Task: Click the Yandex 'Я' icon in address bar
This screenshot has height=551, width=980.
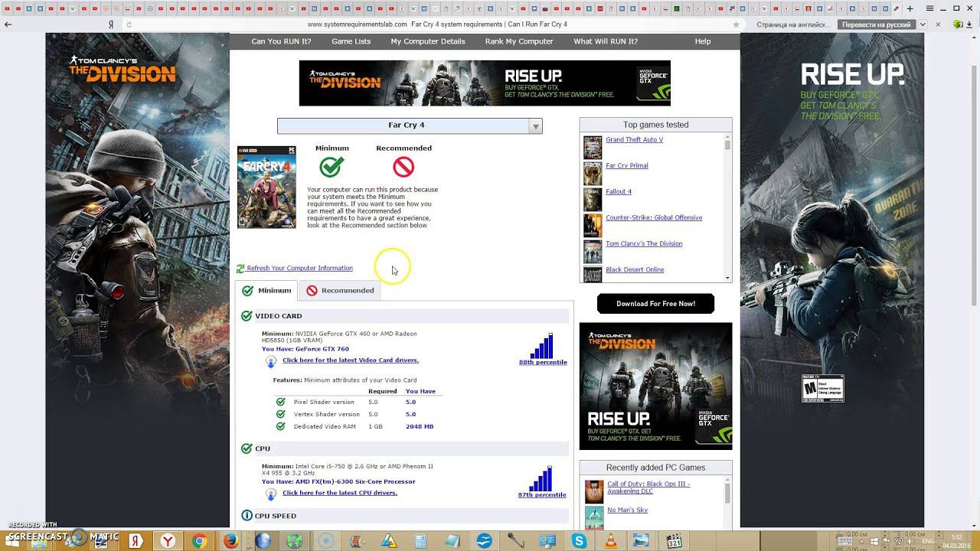Action: coord(111,24)
